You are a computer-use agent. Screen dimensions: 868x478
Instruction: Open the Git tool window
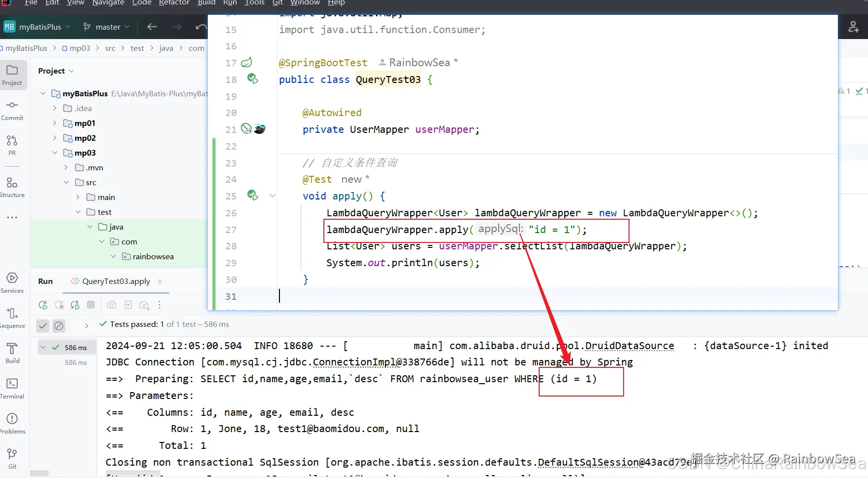(x=12, y=459)
